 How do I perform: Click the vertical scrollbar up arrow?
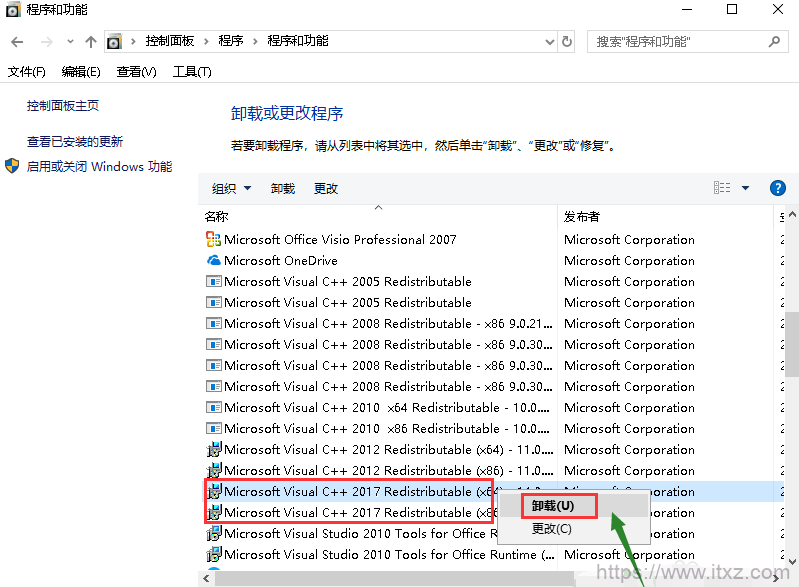[792, 215]
